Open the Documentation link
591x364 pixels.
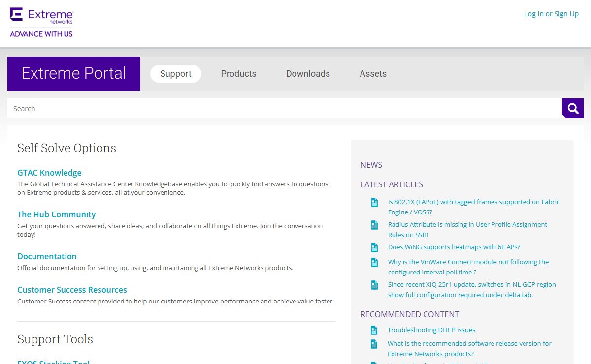pyautogui.click(x=47, y=256)
